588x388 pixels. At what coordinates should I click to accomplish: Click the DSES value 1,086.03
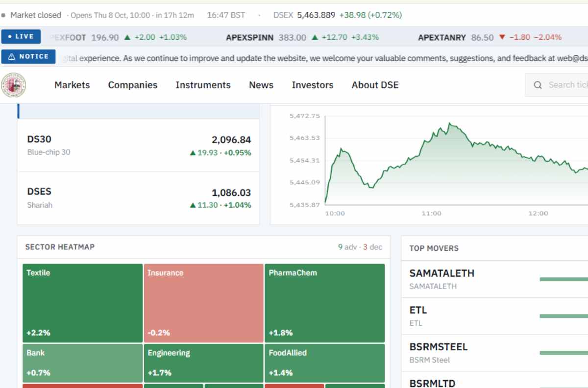pyautogui.click(x=231, y=193)
